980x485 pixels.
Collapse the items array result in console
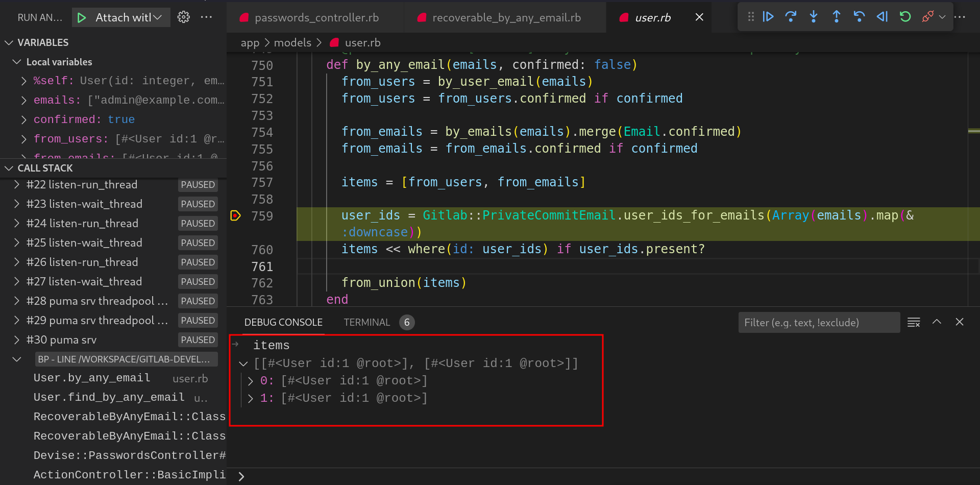click(243, 363)
